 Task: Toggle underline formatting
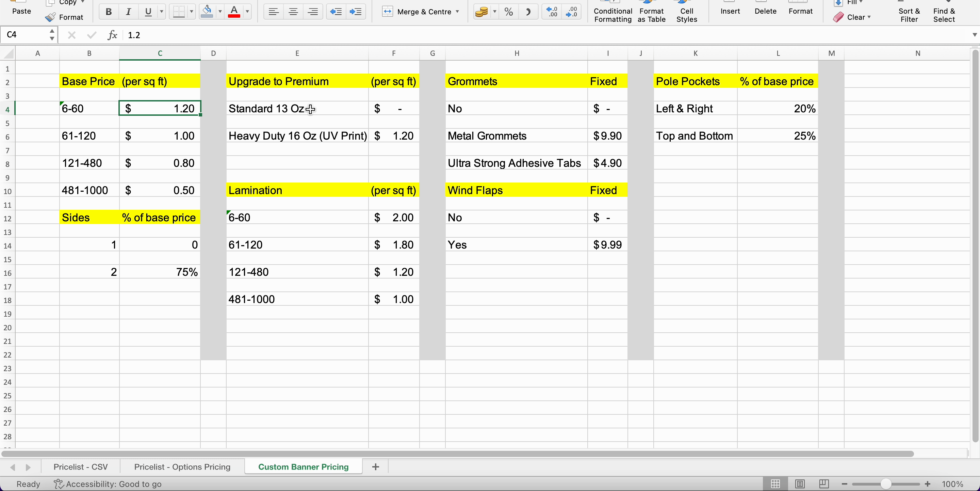tap(148, 12)
